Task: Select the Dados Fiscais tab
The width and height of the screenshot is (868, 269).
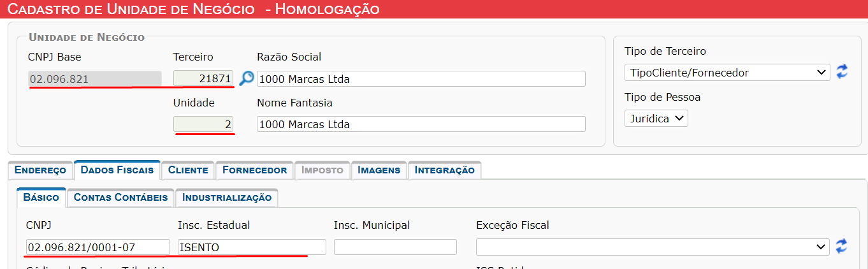Action: click(x=117, y=170)
